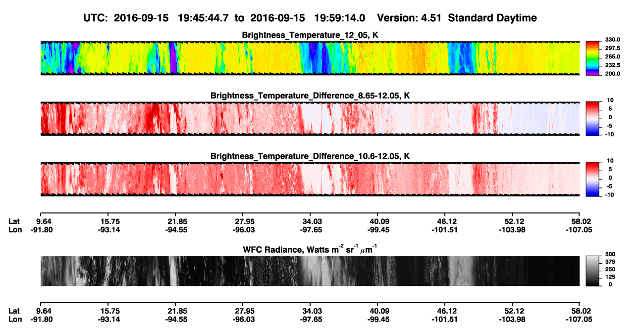Click the grayscale WFC Radiance image strip
This screenshot has height=330, width=644.
tap(310, 271)
